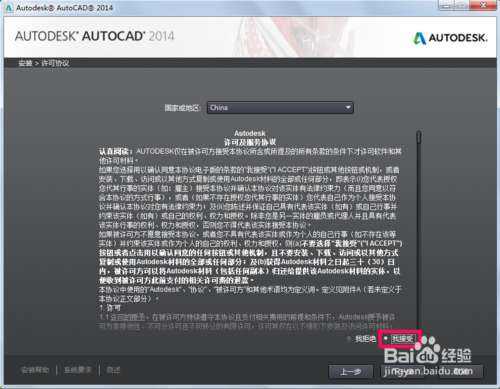Click the button immediately right of 上一步
This screenshot has height=389, width=500.
(403, 372)
